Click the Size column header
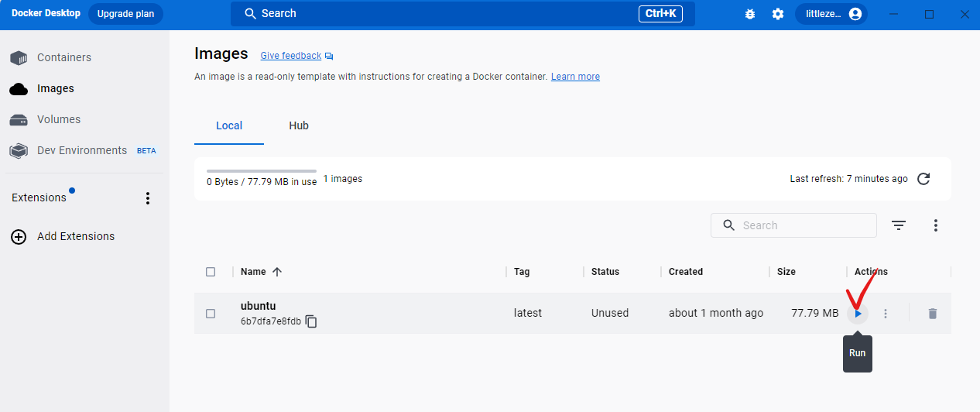Viewport: 980px width, 412px height. 786,272
